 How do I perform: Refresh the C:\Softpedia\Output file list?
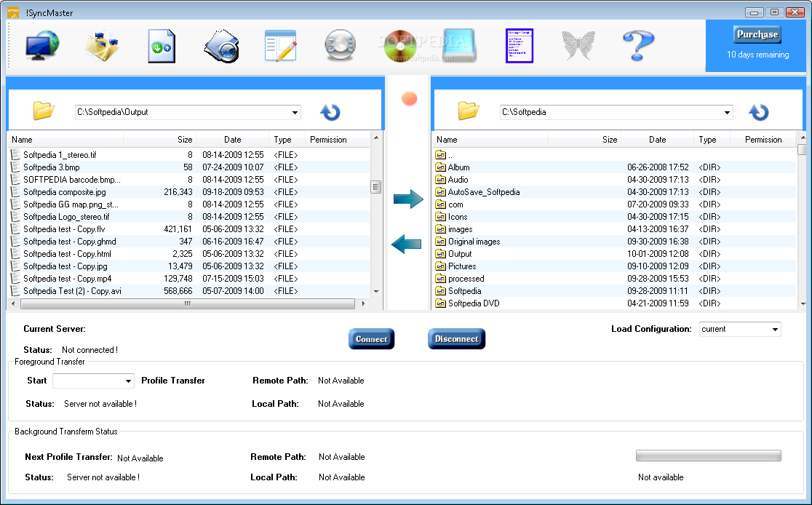pos(330,112)
